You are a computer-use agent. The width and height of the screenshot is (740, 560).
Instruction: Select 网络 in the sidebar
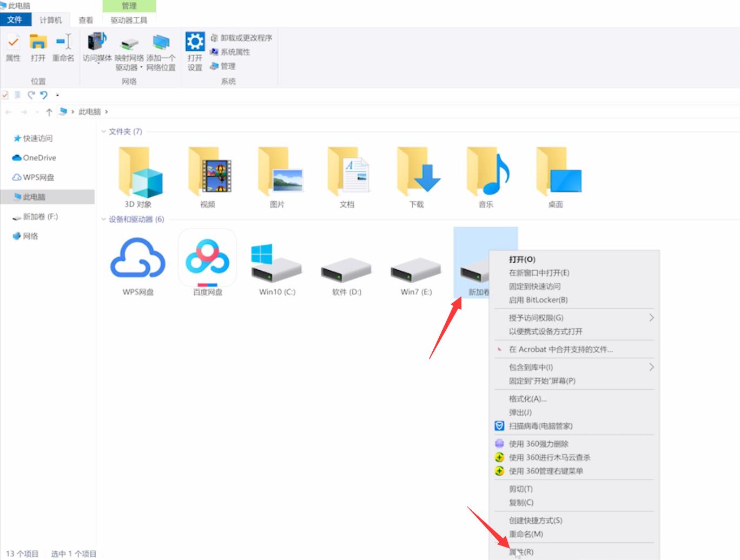tap(25, 236)
